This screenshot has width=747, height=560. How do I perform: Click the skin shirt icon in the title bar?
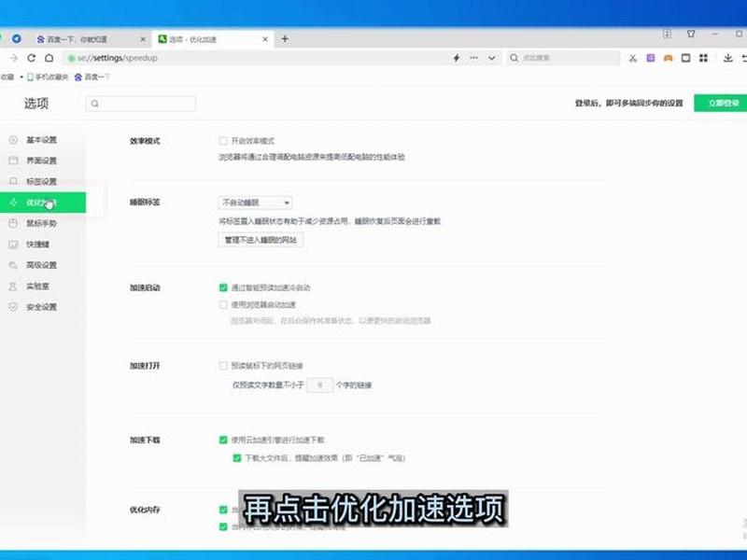click(691, 34)
